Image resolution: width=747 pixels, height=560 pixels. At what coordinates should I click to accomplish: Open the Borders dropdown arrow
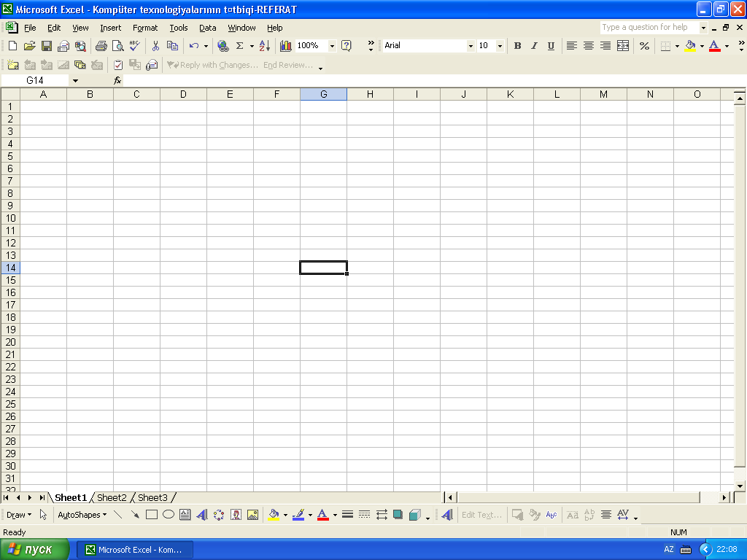click(x=677, y=46)
